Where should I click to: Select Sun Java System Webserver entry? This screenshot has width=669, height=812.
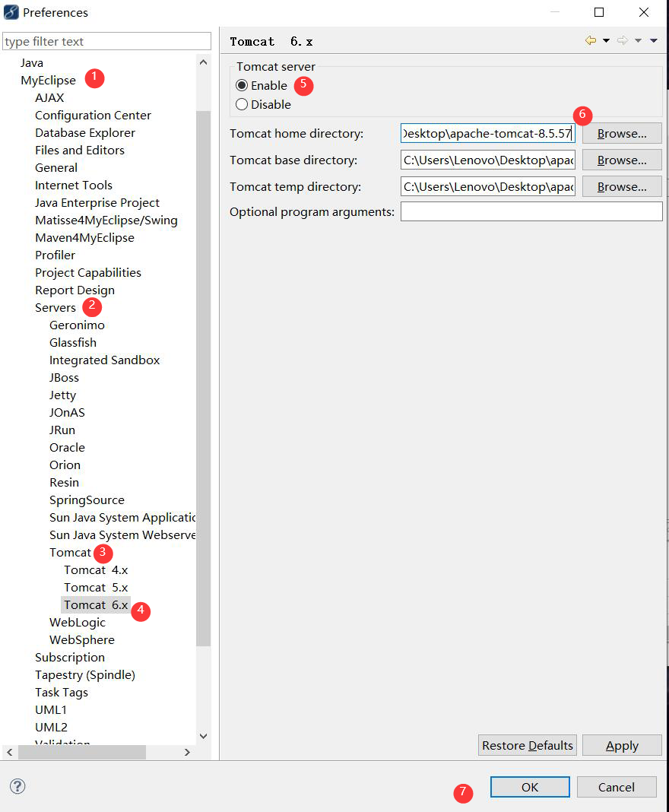click(x=122, y=535)
